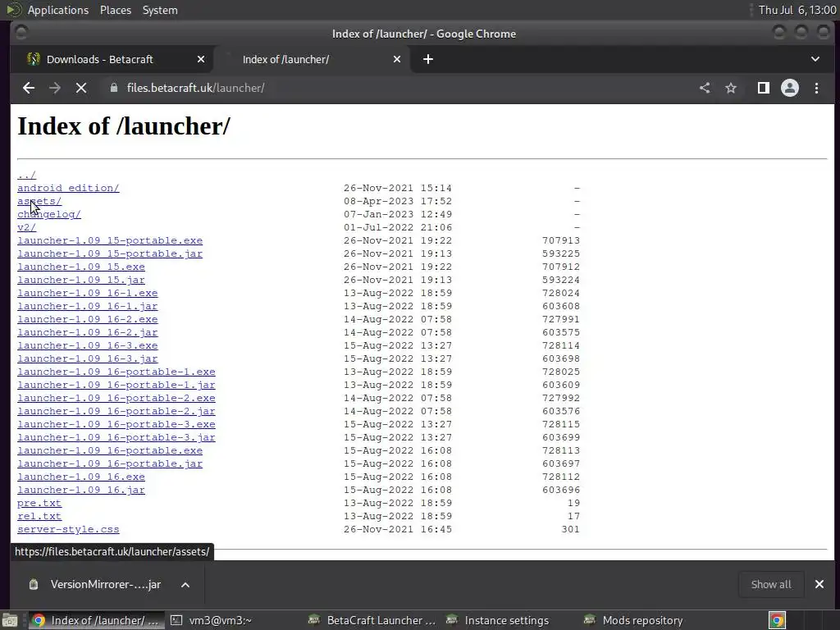
Task: Click the 707913 size of launcher-1.09_15-portable.exe
Action: pos(561,240)
